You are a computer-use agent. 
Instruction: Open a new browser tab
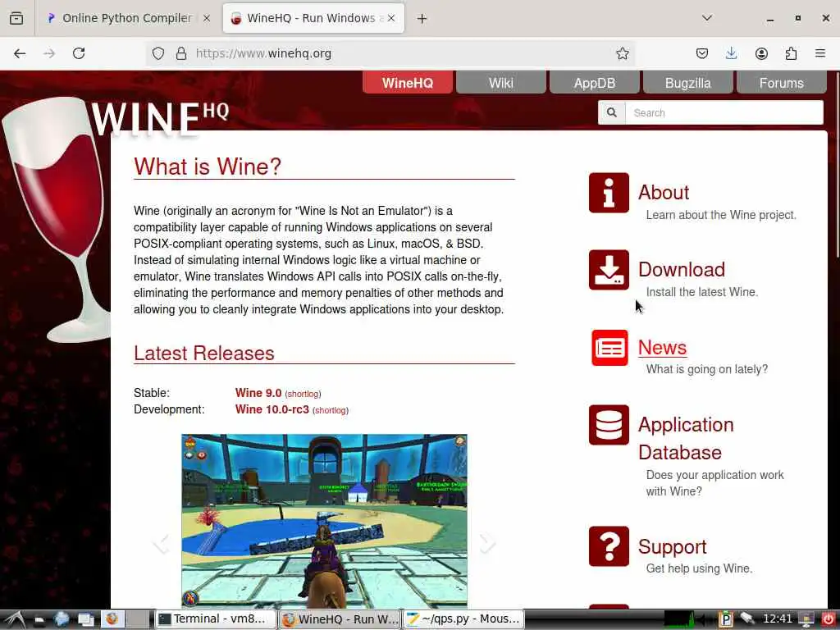(422, 18)
